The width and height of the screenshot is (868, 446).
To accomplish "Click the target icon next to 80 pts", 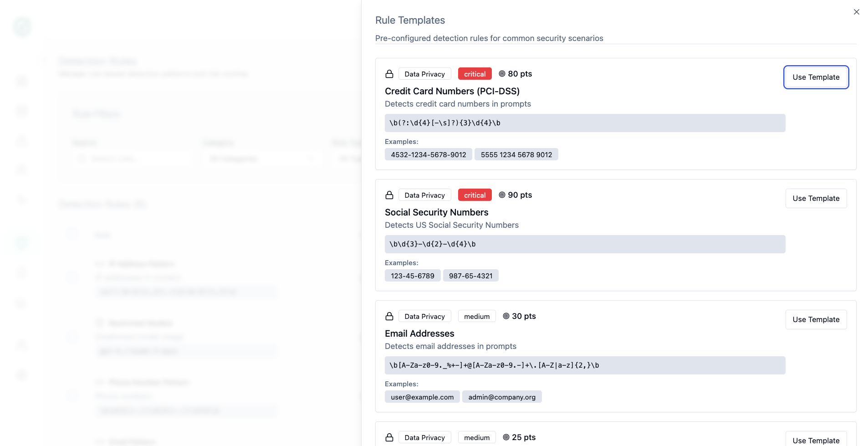I will click(x=502, y=74).
